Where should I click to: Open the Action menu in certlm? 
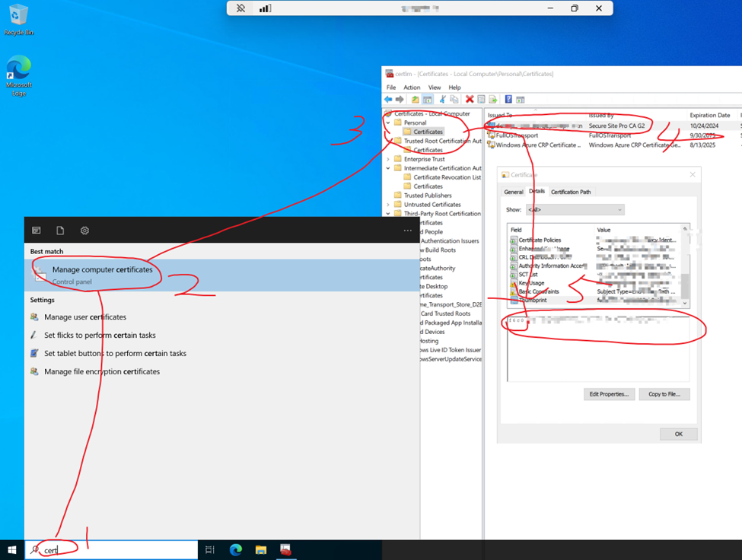[412, 87]
